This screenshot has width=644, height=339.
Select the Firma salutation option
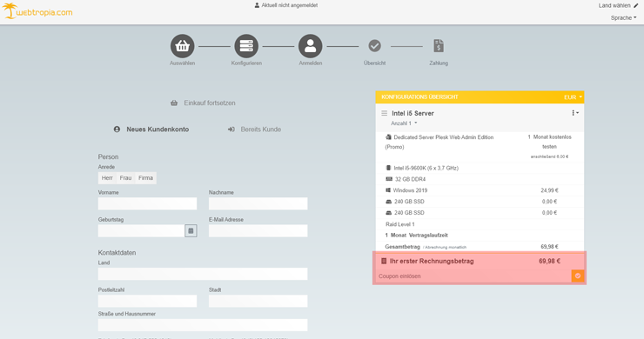[146, 178]
